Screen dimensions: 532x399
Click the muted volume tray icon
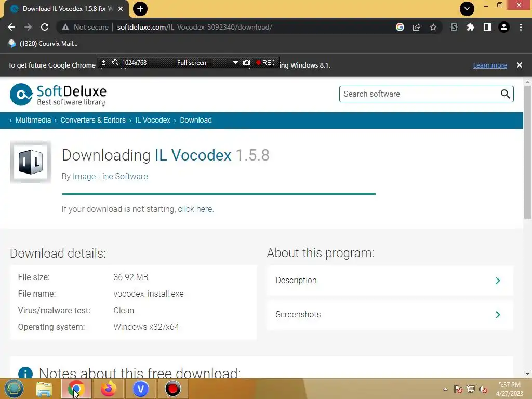click(483, 389)
